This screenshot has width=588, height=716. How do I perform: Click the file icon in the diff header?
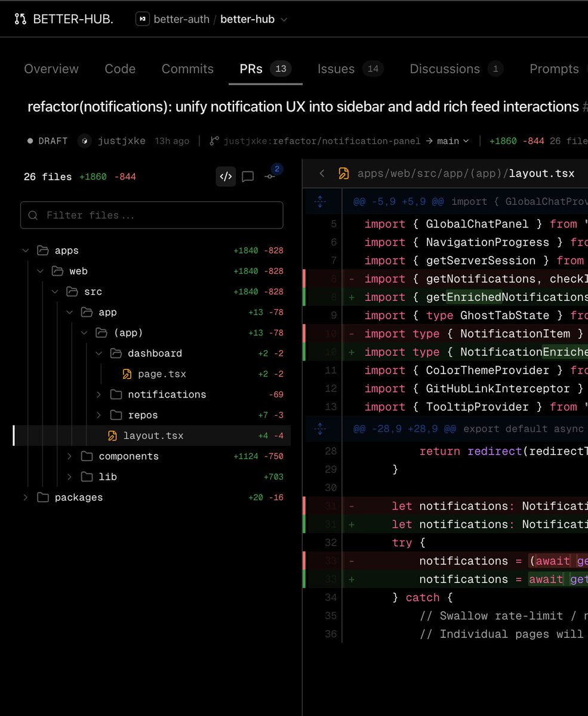click(x=344, y=174)
